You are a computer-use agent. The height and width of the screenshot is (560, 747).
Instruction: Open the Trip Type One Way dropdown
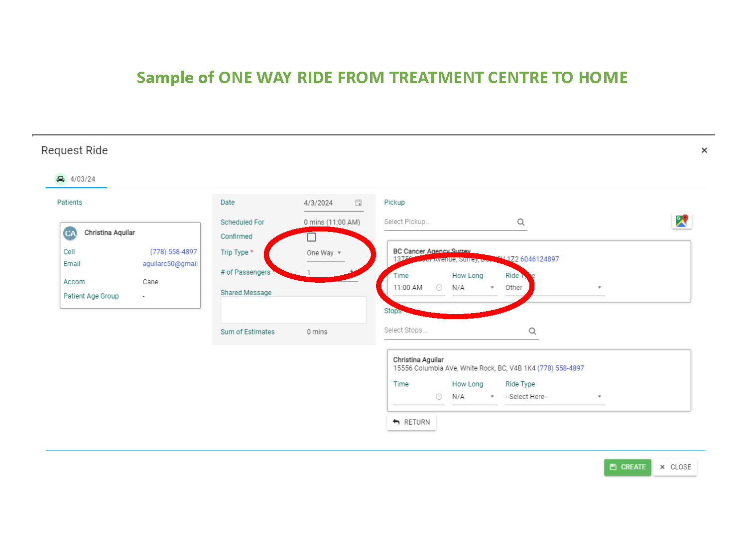click(324, 253)
